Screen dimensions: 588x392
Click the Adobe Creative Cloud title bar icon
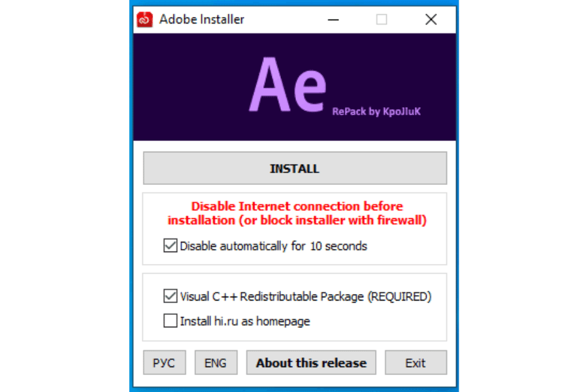click(x=144, y=20)
